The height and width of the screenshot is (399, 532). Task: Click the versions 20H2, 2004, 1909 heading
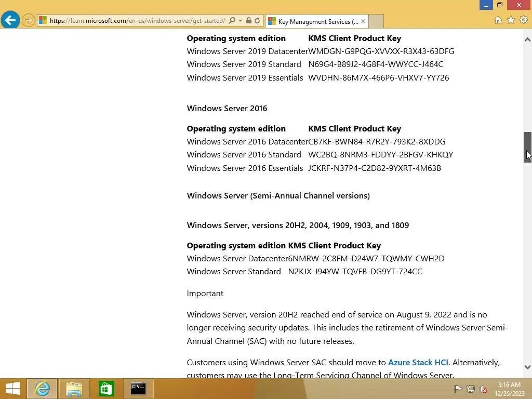tap(298, 225)
